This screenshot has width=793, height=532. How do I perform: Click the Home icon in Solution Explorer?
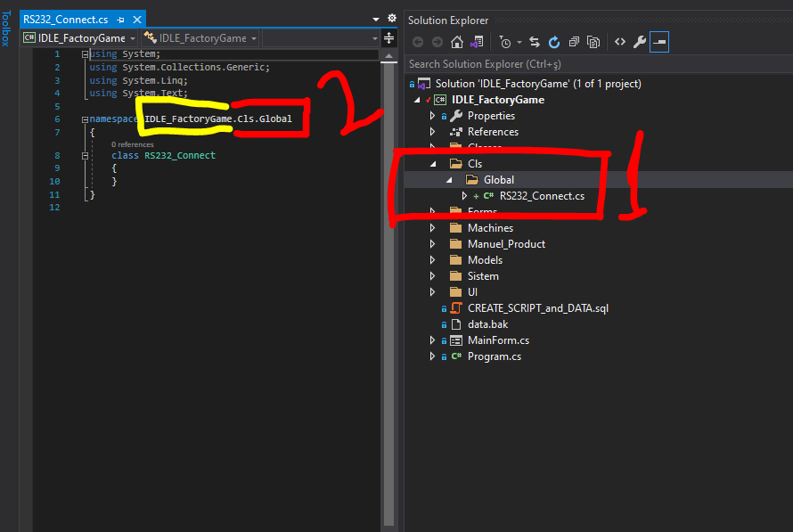pyautogui.click(x=457, y=42)
